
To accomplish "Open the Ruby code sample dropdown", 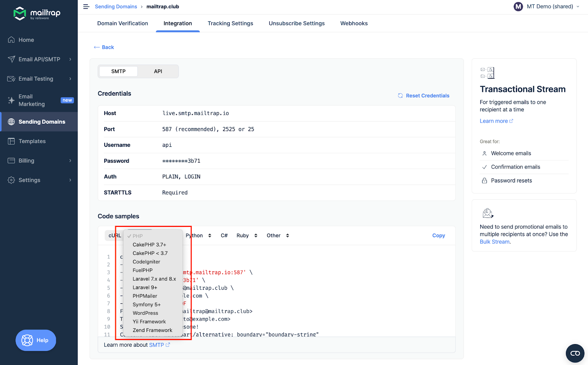I will tap(247, 236).
